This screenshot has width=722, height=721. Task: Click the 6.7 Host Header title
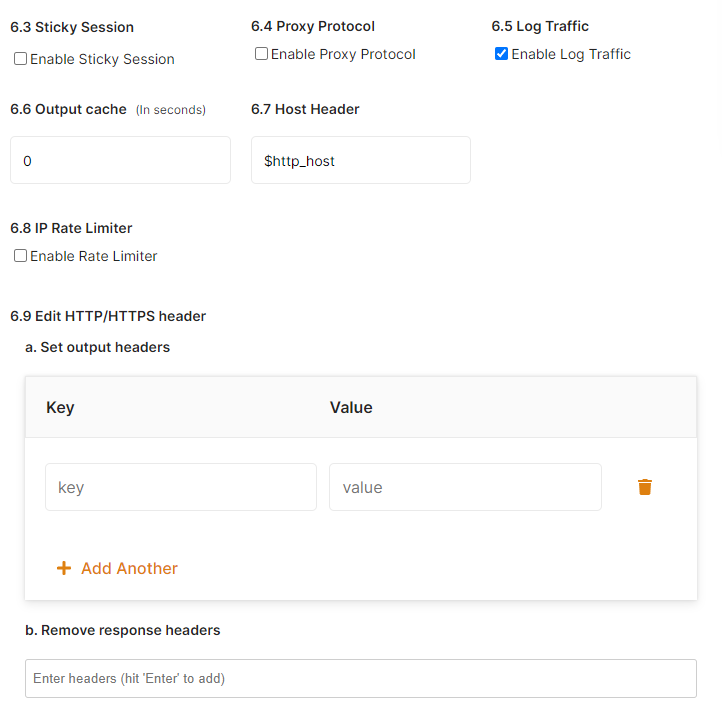pyautogui.click(x=305, y=109)
